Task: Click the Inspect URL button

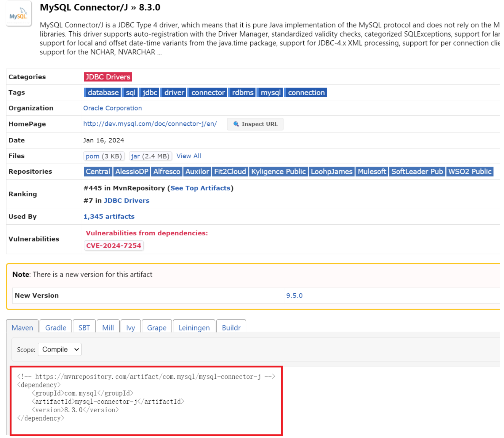Action: pyautogui.click(x=255, y=124)
